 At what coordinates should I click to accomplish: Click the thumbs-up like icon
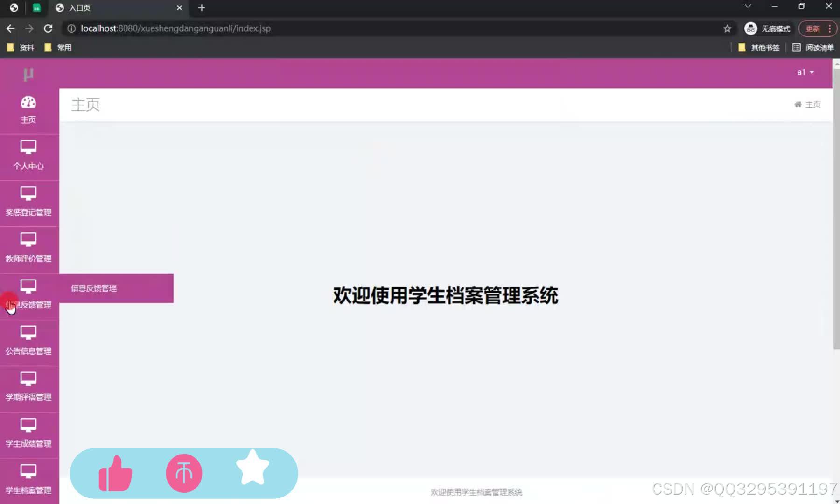pyautogui.click(x=115, y=473)
